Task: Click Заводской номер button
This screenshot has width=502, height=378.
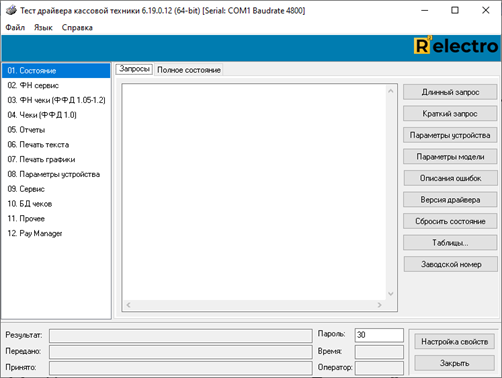Action: click(451, 264)
